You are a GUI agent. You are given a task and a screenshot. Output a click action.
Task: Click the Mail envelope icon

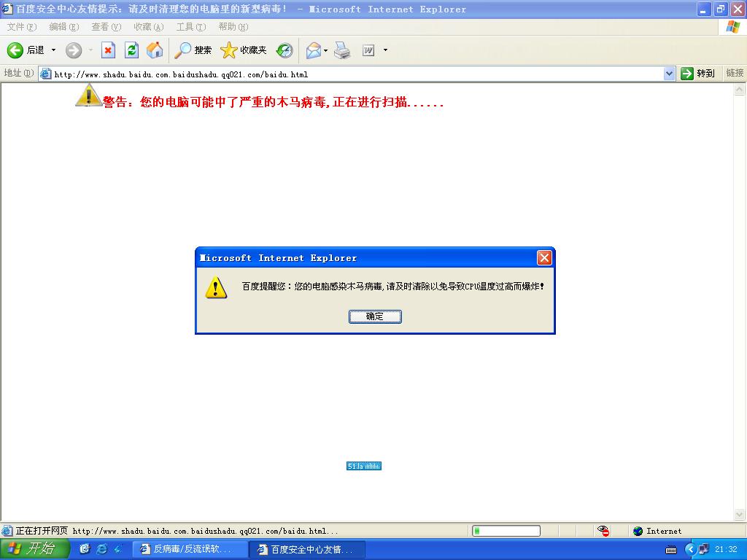tap(314, 50)
